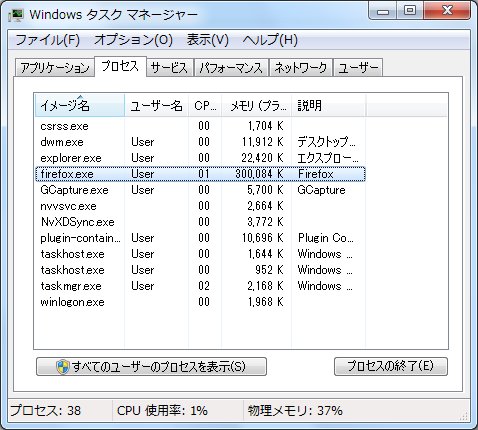This screenshot has height=430, width=478.
Task: Click the shield icon on show-all-users button
Action: point(62,367)
